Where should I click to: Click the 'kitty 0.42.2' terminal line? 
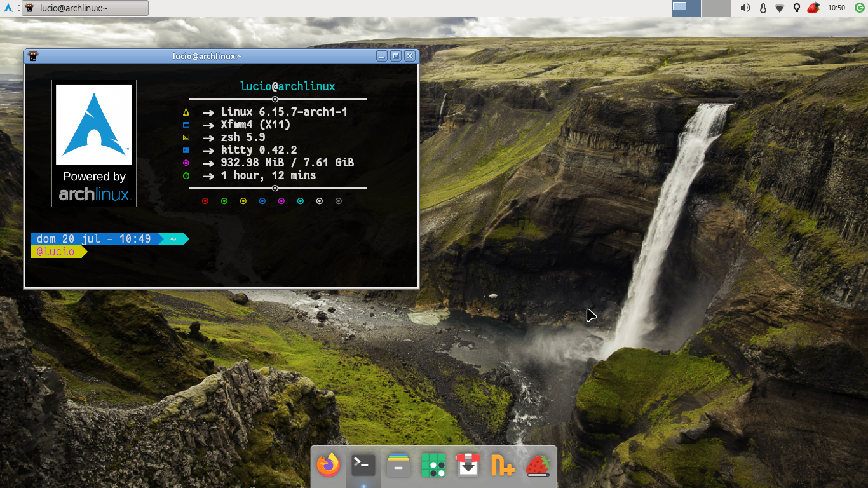coord(259,150)
